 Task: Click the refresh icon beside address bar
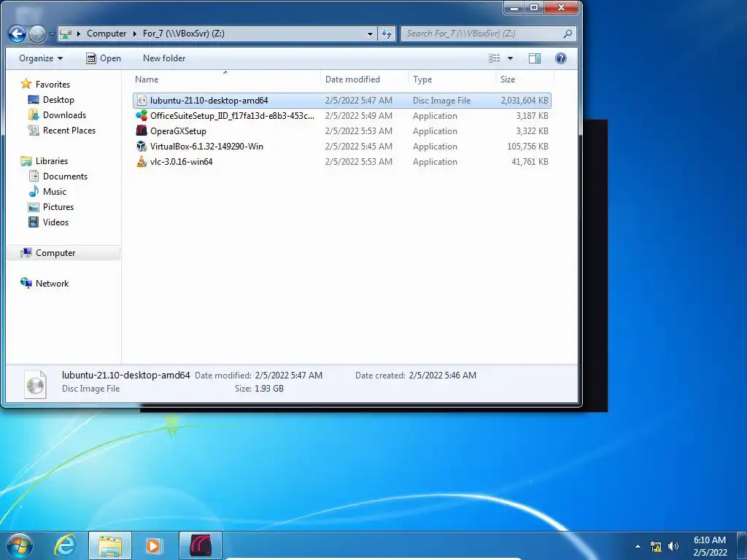tap(387, 34)
